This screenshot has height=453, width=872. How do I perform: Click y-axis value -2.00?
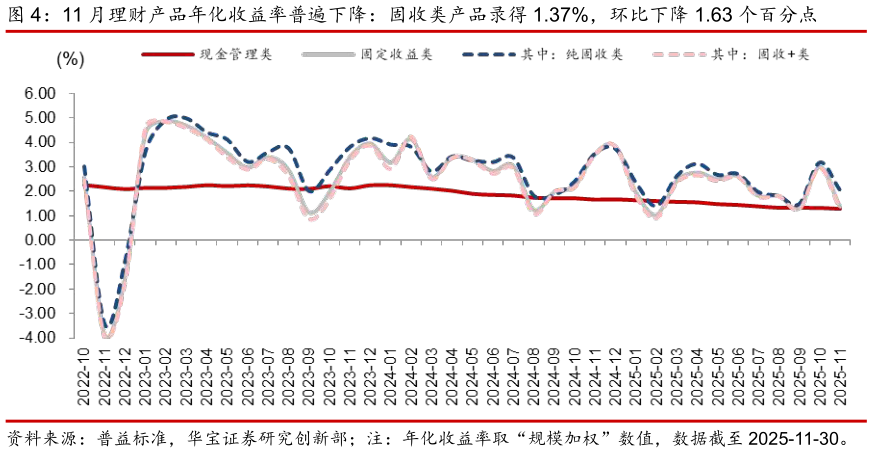38,289
